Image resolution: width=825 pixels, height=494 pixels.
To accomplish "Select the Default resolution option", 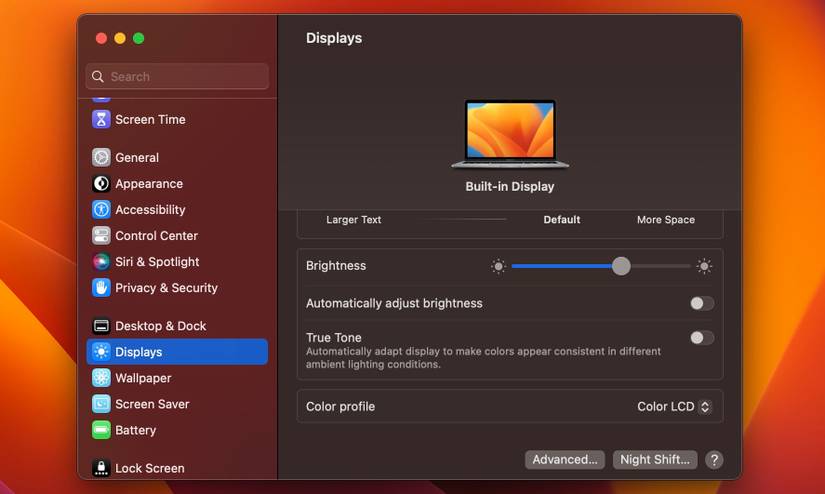I will point(561,220).
